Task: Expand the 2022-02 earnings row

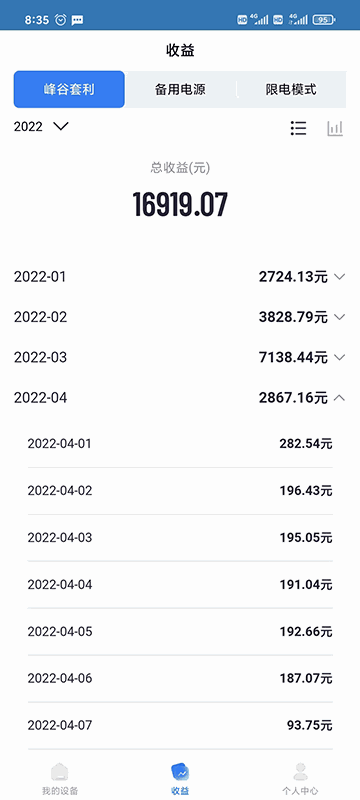Action: tap(180, 317)
